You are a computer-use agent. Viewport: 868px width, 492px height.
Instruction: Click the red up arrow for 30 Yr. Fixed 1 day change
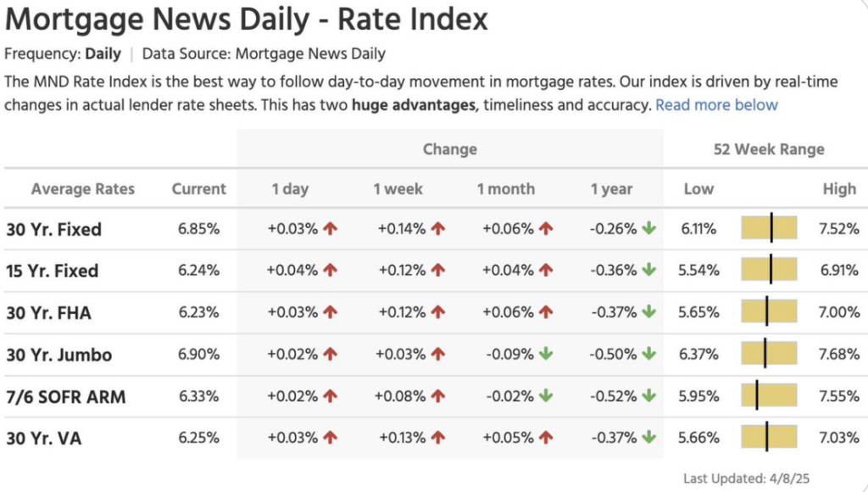pyautogui.click(x=331, y=229)
